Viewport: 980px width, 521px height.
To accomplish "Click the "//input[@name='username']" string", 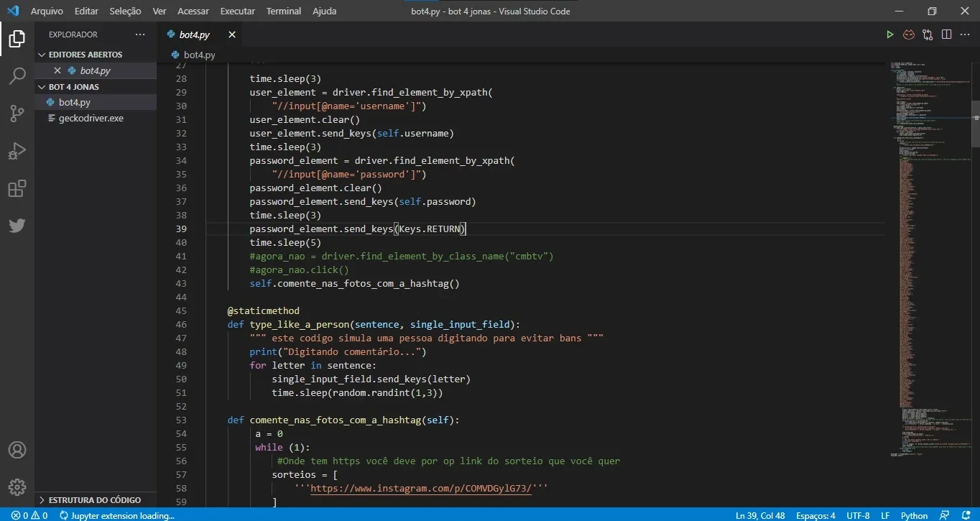I will pyautogui.click(x=346, y=106).
